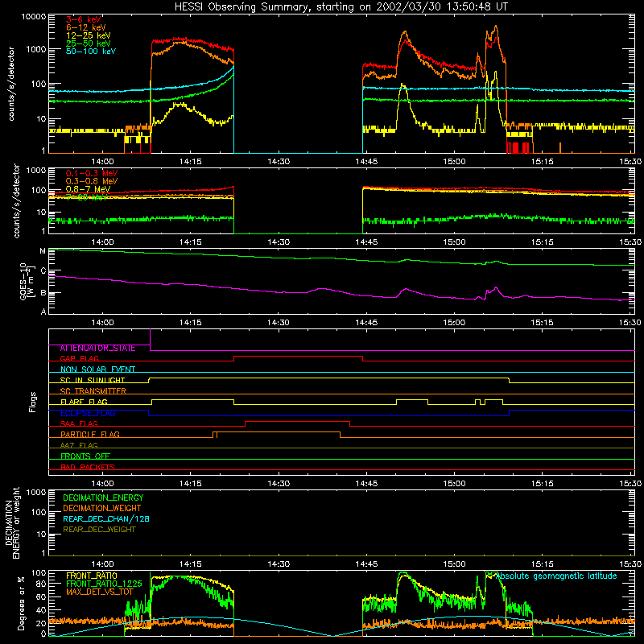
Task: Click the 14:30 tick under the Flags panel
Action: pos(279,484)
